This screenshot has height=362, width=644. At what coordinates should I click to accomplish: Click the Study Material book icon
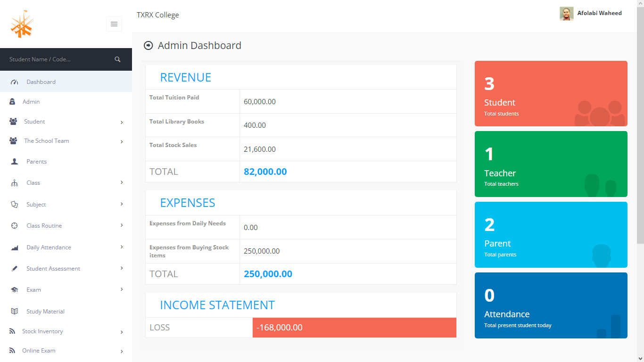pos(14,312)
